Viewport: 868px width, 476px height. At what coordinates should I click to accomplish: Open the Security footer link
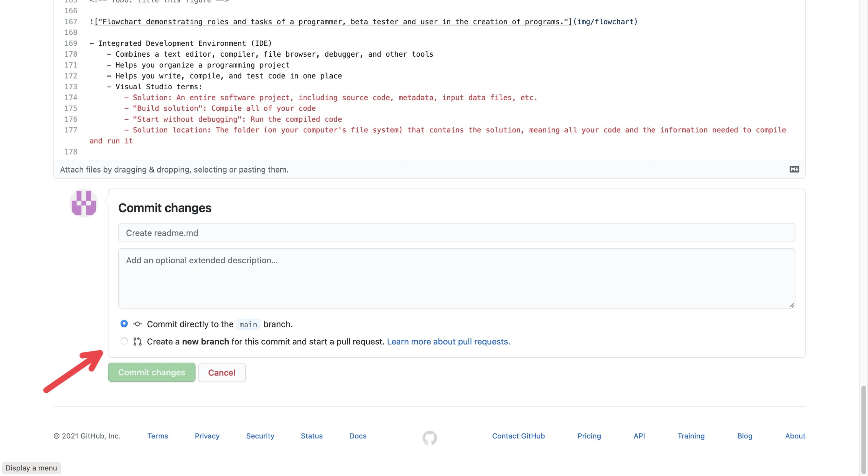pos(260,436)
